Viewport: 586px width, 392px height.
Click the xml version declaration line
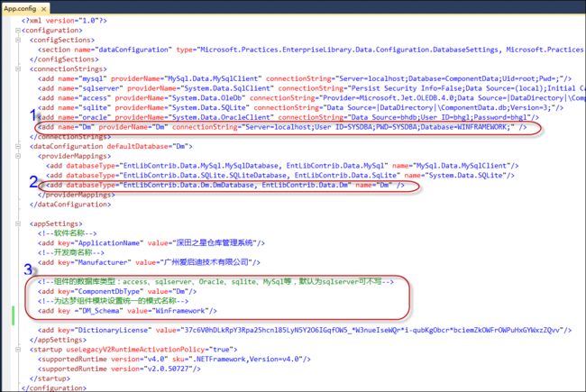click(x=64, y=21)
